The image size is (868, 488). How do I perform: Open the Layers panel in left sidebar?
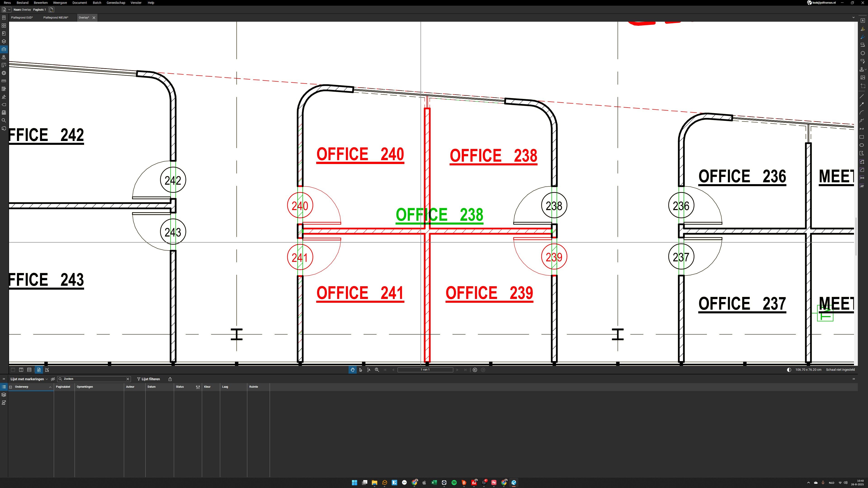(4, 41)
